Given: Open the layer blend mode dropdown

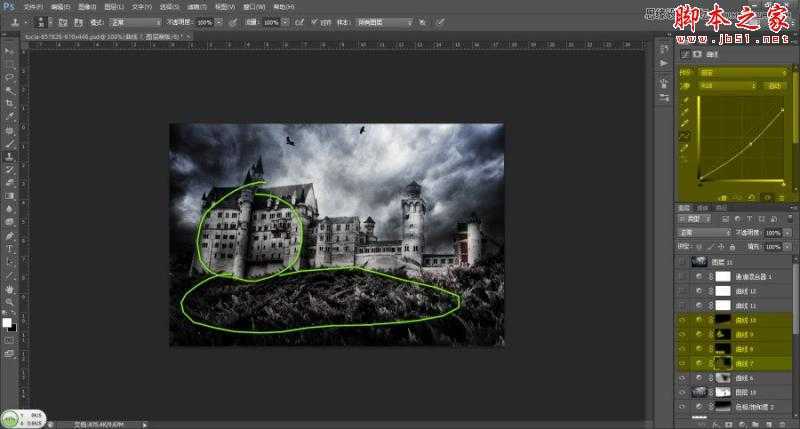Looking at the screenshot, I should point(705,232).
